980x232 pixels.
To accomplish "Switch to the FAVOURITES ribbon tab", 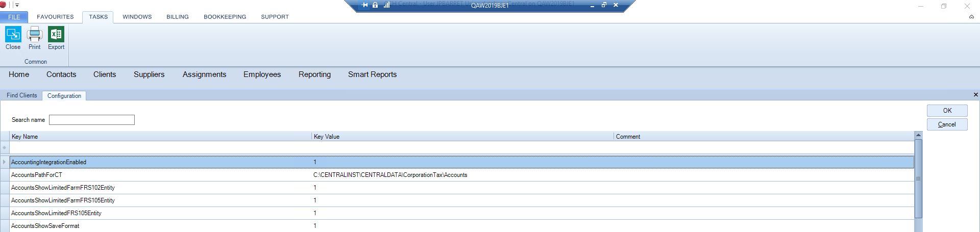I will pos(55,17).
